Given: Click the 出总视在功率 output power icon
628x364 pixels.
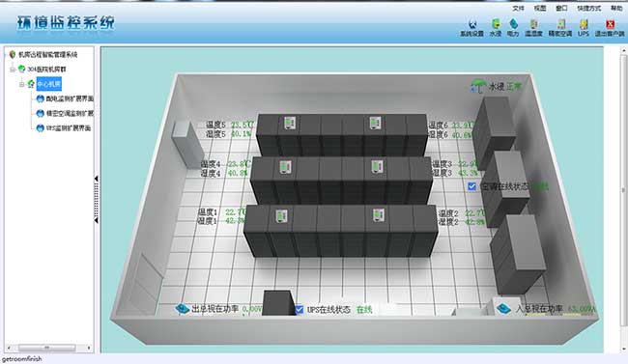Looking at the screenshot, I should [183, 308].
